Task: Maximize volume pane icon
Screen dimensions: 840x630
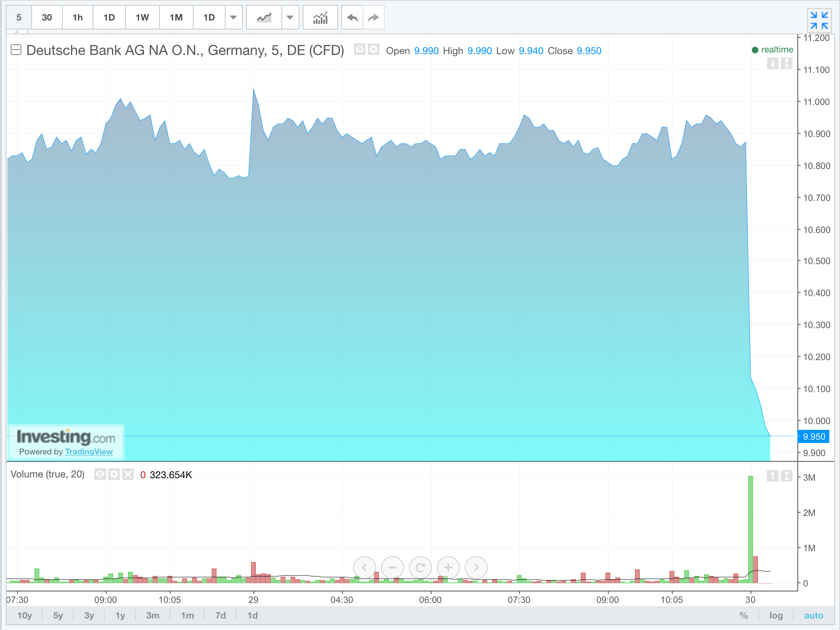Action: point(786,476)
